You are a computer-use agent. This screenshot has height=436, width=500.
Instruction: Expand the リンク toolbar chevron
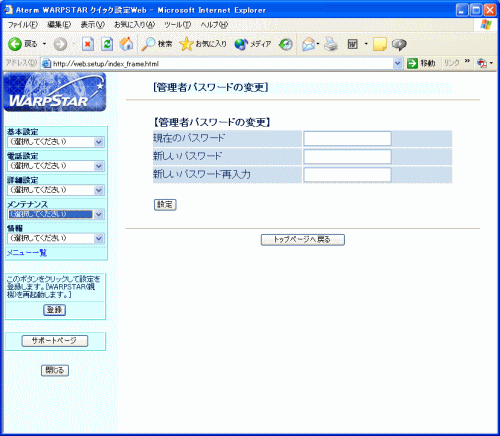click(467, 61)
